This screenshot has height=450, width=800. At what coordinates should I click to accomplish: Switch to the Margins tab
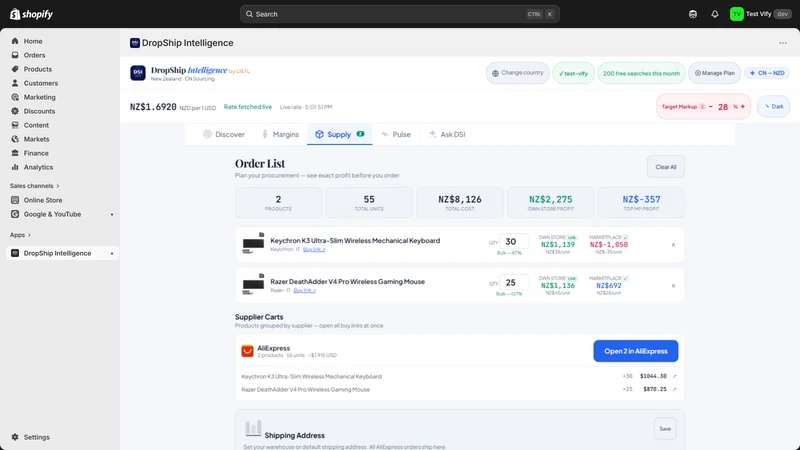pos(280,134)
